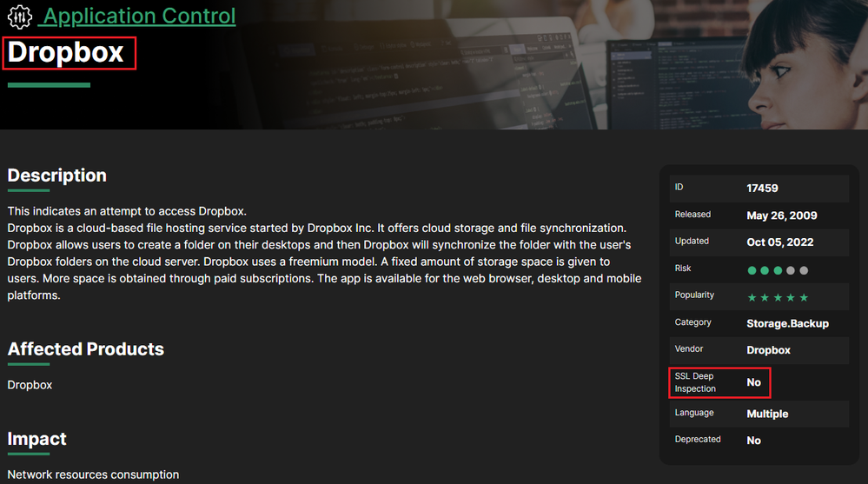868x484 pixels.
Task: Click the Dropbox vendor value
Action: pos(768,350)
